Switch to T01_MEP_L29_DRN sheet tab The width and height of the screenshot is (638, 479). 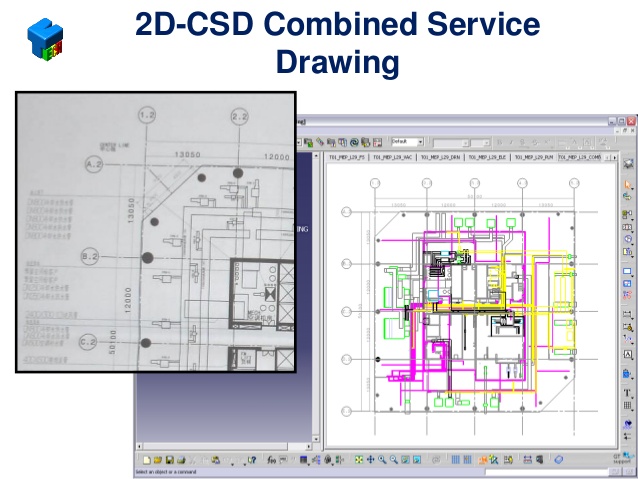pos(440,157)
